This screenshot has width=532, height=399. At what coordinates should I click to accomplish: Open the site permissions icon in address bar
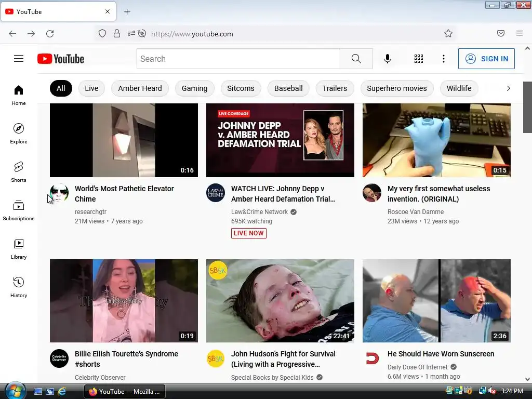tap(131, 33)
